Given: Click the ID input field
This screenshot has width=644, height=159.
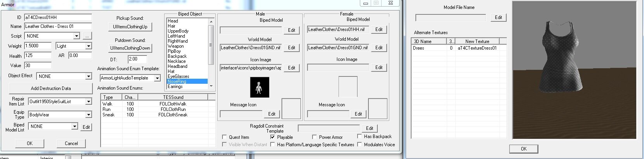Looking at the screenshot, I should (x=58, y=17).
